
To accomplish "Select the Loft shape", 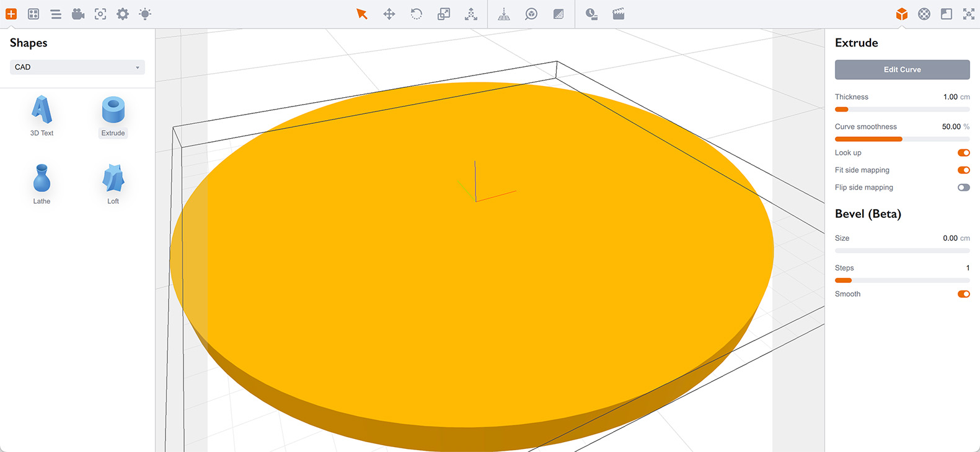I will pyautogui.click(x=113, y=184).
